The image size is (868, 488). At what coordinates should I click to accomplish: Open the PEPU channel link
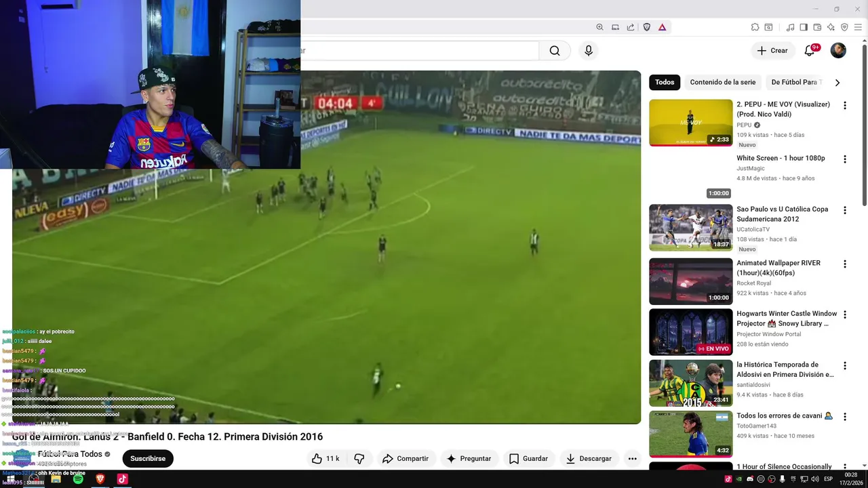pyautogui.click(x=744, y=125)
